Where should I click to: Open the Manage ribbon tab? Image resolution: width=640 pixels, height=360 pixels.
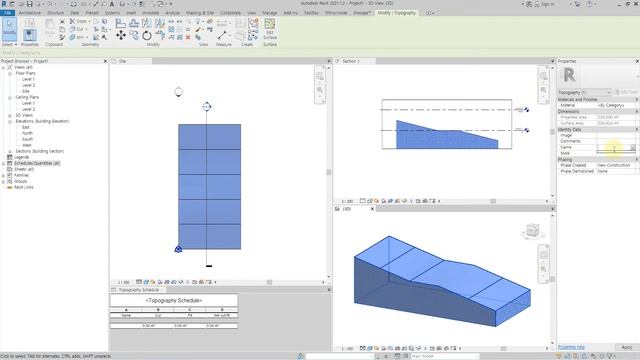(269, 13)
